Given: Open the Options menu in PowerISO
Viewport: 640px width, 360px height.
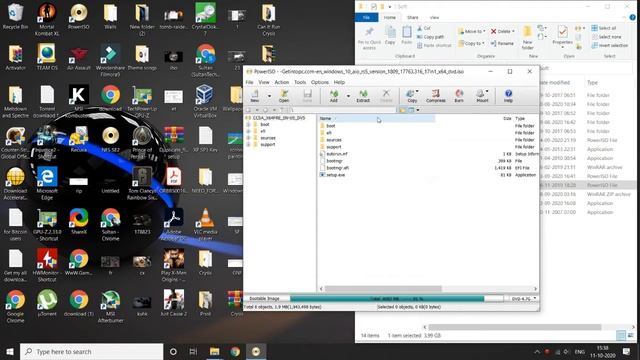Looking at the screenshot, I should 320,82.
